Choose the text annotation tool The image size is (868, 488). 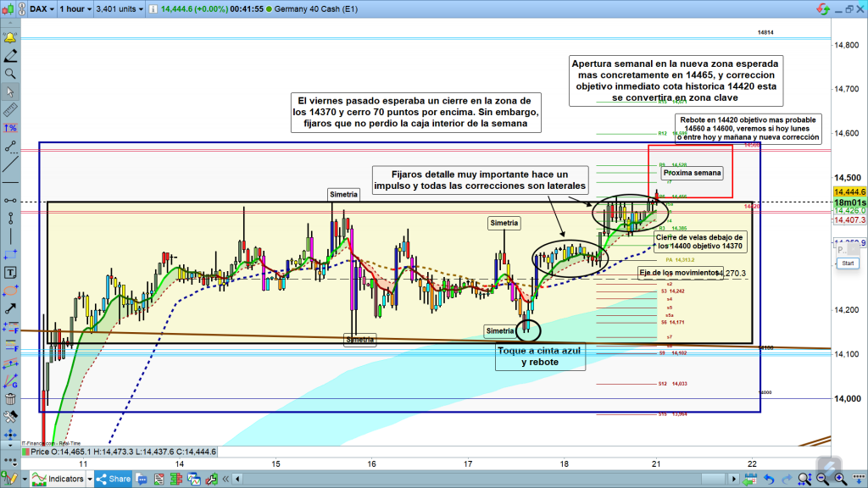(10, 273)
